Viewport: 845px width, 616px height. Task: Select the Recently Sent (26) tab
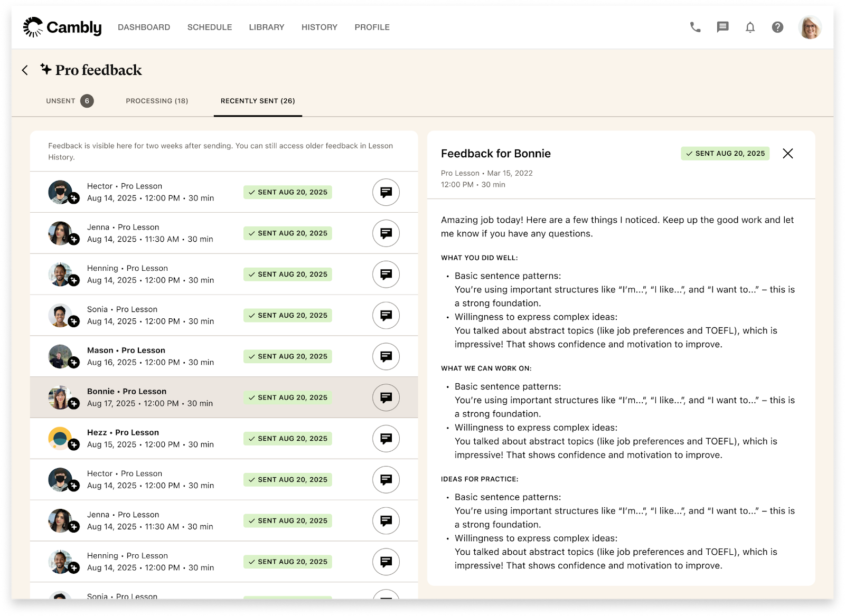tap(258, 101)
